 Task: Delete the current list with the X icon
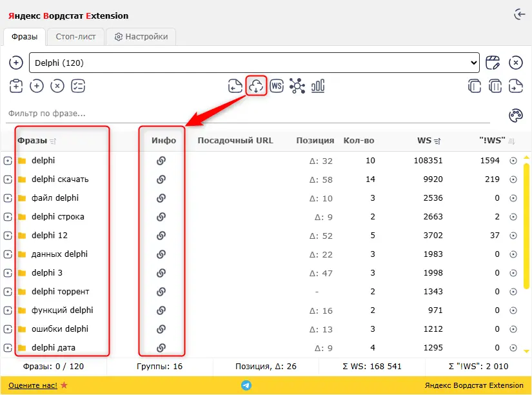click(516, 63)
